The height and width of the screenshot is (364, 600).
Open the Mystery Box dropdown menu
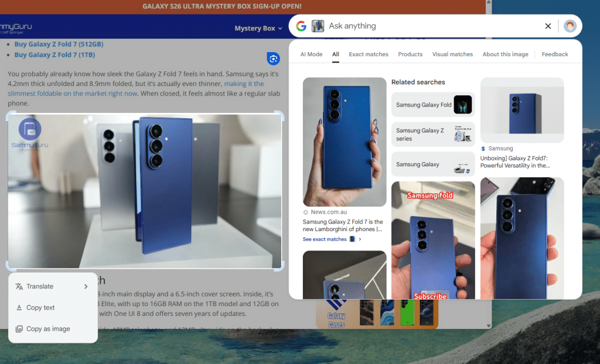pyautogui.click(x=258, y=28)
